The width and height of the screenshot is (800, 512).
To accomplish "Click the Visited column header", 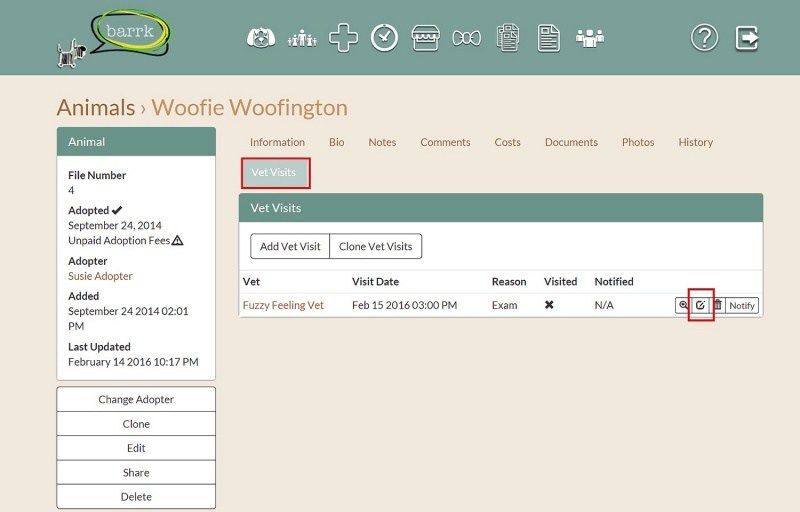I will click(x=560, y=281).
